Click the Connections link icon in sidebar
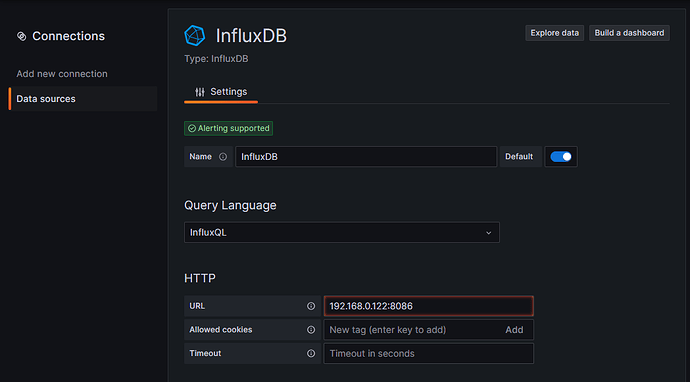Image resolution: width=690 pixels, height=382 pixels. click(x=22, y=36)
